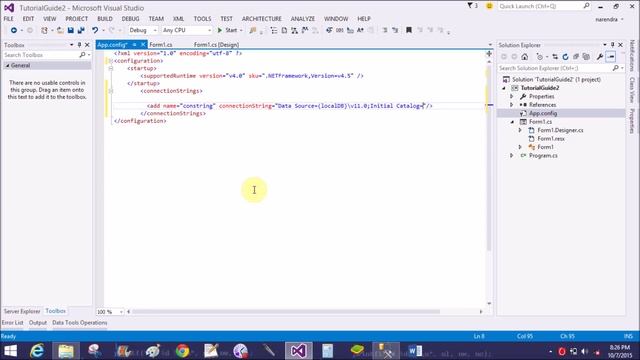The height and width of the screenshot is (360, 640).
Task: Expand the Properties node in Solution Explorer
Action: 512,96
